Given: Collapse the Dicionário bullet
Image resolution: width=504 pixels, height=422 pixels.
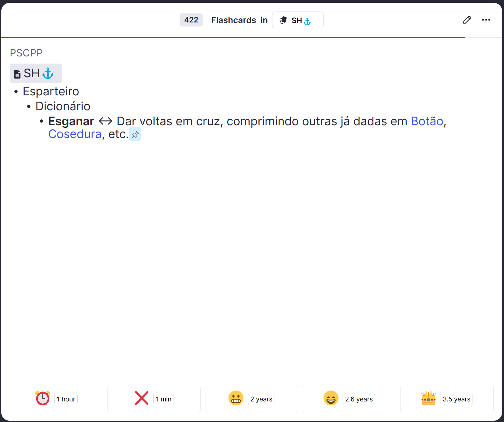Looking at the screenshot, I should click(29, 106).
